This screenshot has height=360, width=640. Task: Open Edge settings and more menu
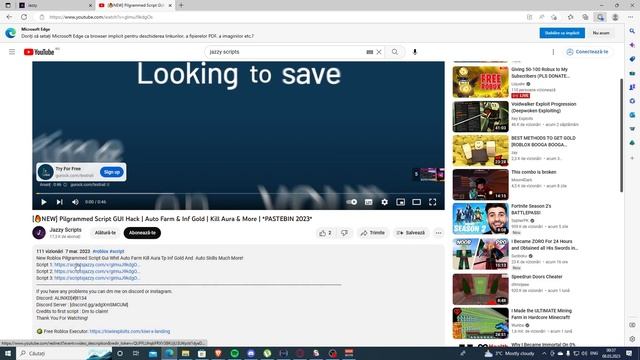point(631,17)
